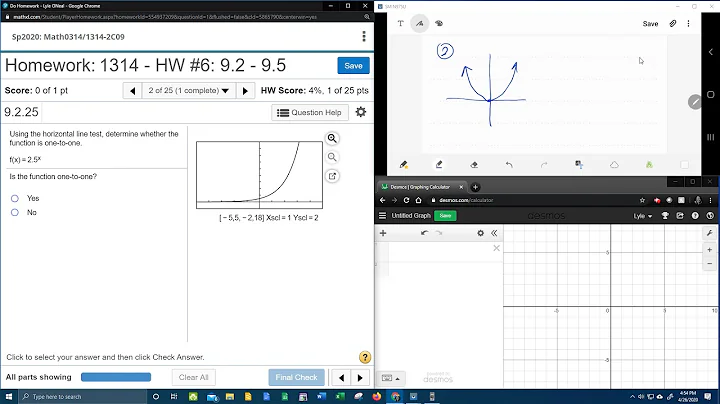
Task: Click the shape recognition icon in notes toolbar
Action: point(614,164)
